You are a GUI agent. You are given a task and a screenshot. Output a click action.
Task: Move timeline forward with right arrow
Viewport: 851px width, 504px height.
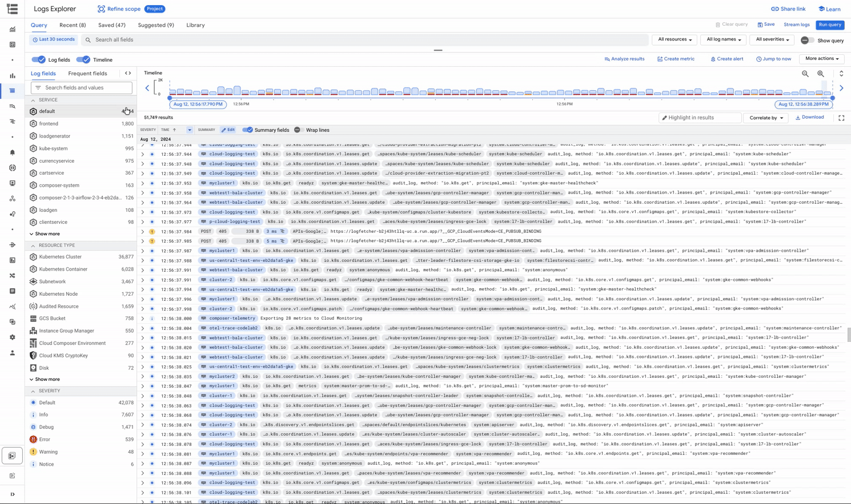(x=841, y=88)
